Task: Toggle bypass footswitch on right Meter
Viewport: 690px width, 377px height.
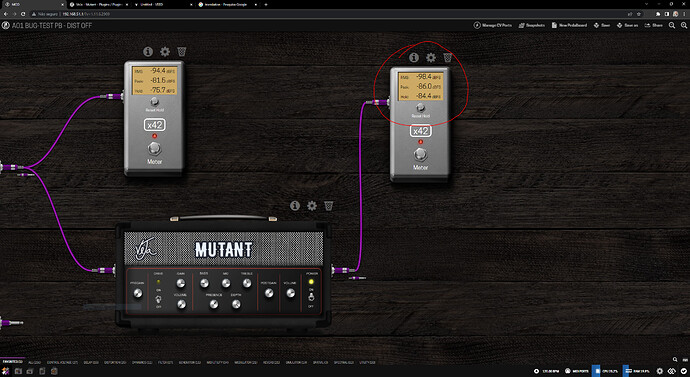Action: (420, 154)
